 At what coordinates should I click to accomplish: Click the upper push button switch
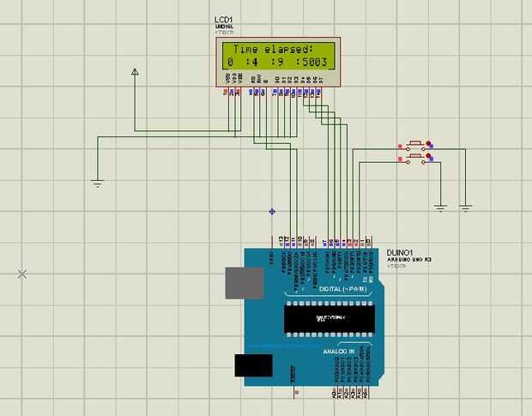pyautogui.click(x=415, y=146)
